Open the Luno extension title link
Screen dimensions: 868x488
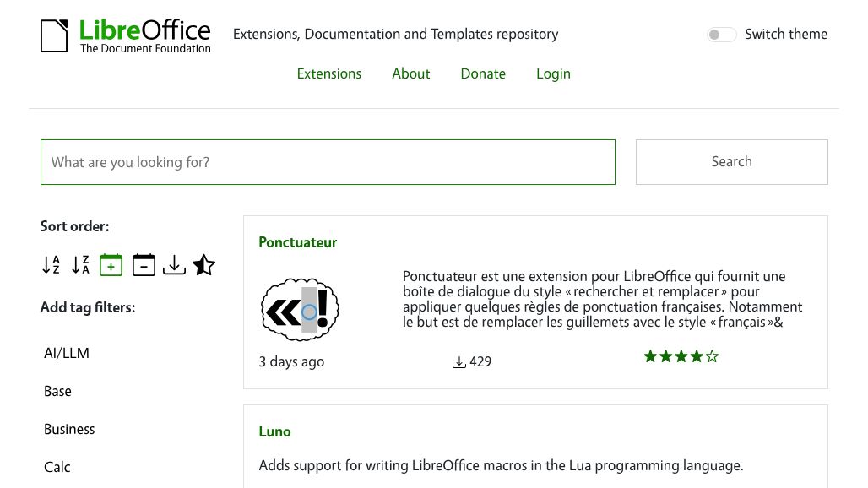(x=274, y=431)
